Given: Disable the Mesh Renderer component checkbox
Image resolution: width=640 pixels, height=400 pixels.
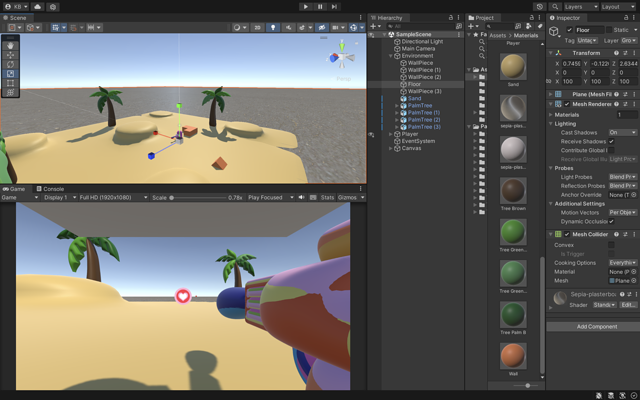Looking at the screenshot, I should pyautogui.click(x=567, y=104).
